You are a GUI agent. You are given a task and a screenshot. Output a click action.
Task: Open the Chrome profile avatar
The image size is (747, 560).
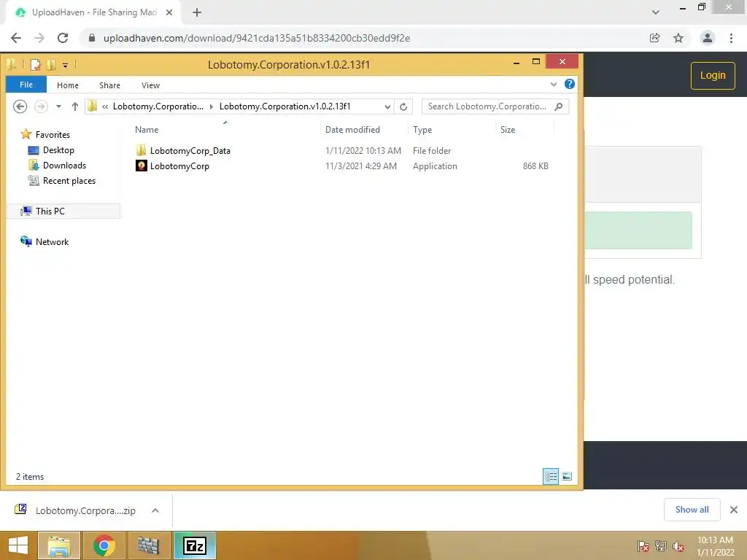708,38
